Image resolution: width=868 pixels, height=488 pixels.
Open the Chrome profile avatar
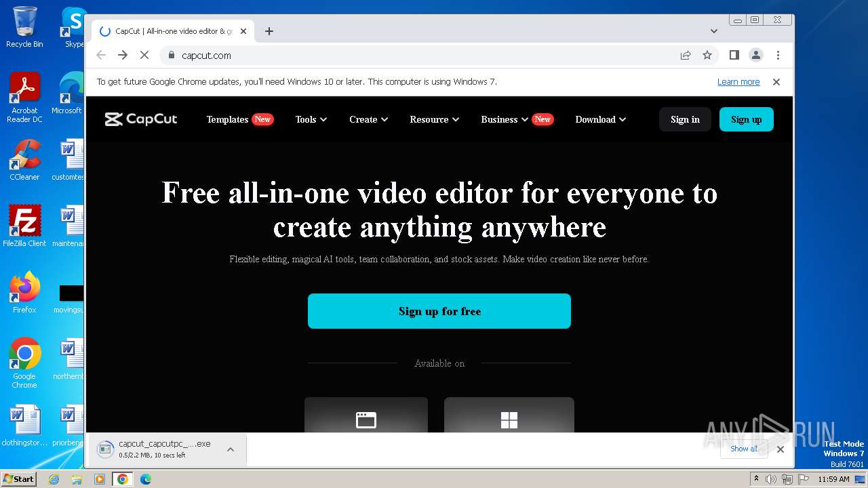(756, 56)
